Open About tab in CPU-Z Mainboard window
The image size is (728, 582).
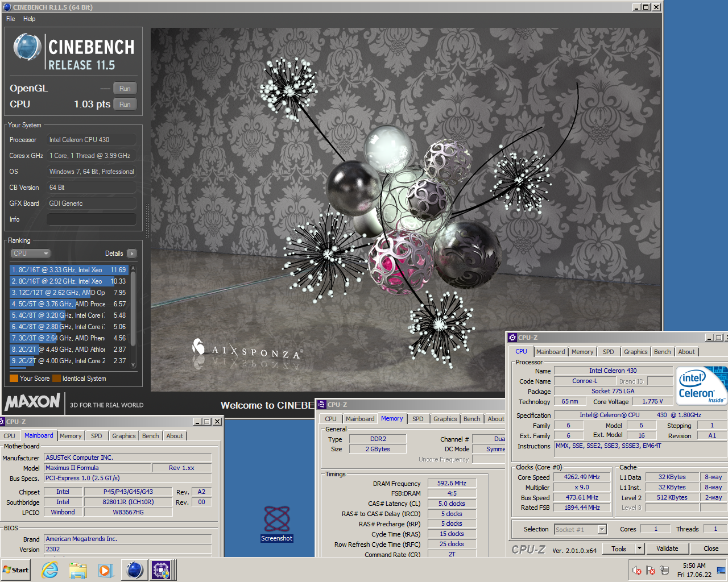175,436
